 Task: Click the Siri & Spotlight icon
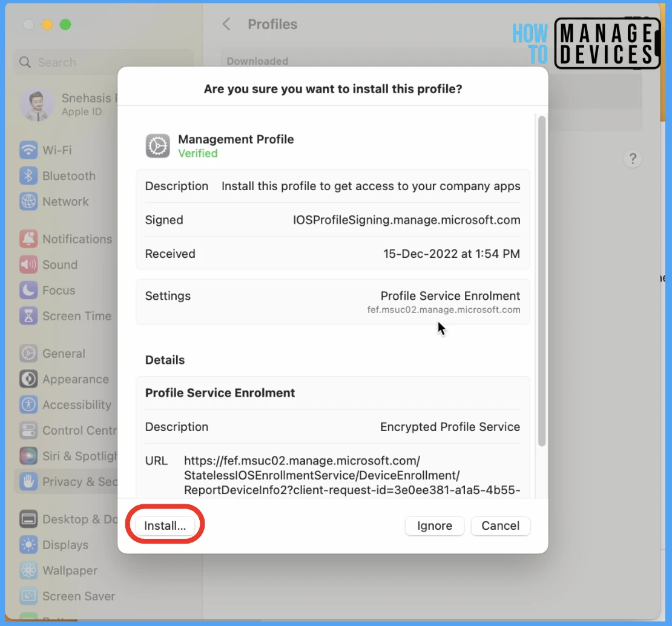click(28, 456)
